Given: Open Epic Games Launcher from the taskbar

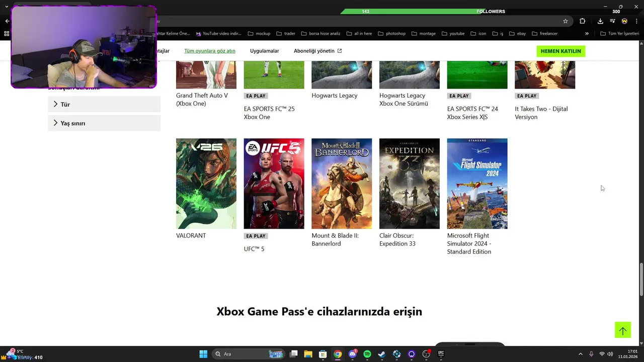Looking at the screenshot, I should click(441, 354).
